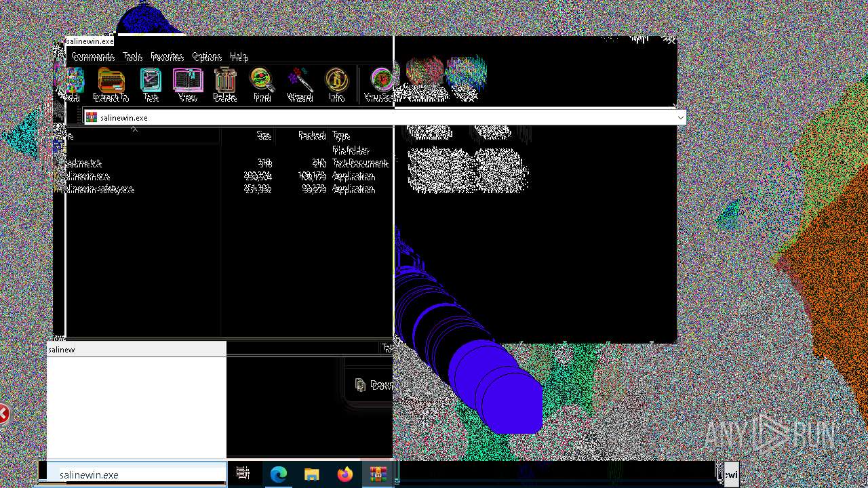Open the Options menu
This screenshot has width=868, height=488.
pos(207,56)
